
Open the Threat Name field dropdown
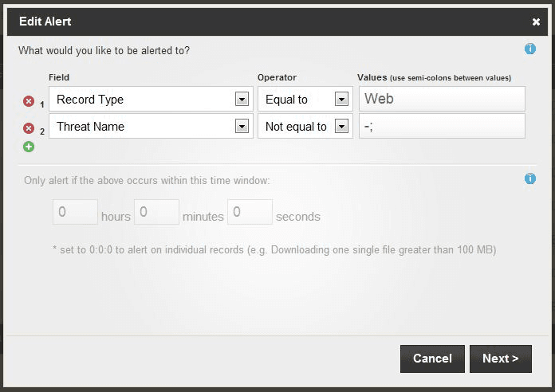tap(152, 126)
